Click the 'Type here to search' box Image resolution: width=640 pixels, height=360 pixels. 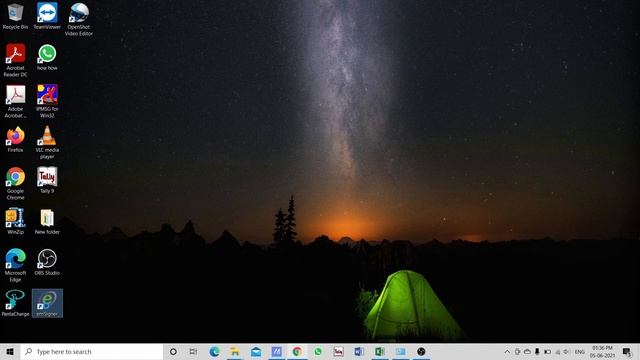92,351
